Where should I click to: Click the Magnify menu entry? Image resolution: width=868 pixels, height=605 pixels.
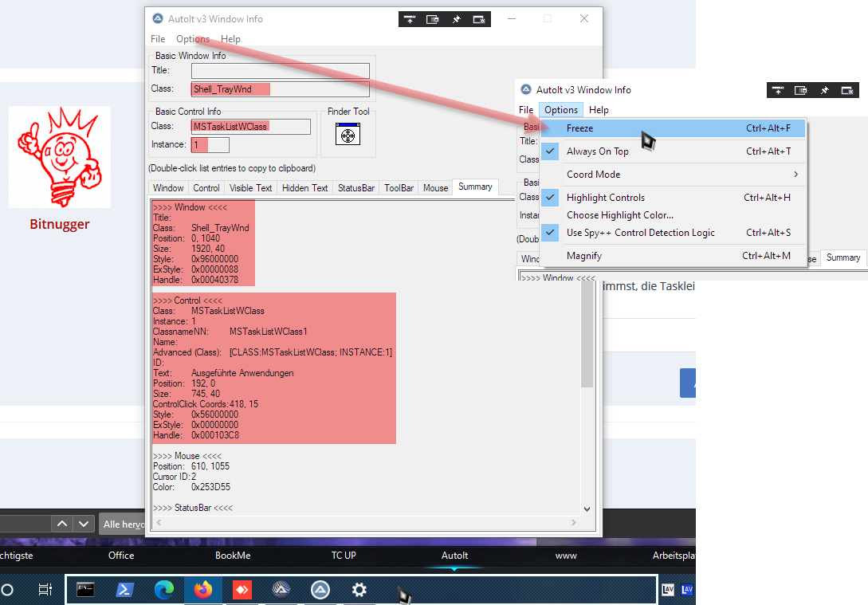click(583, 256)
